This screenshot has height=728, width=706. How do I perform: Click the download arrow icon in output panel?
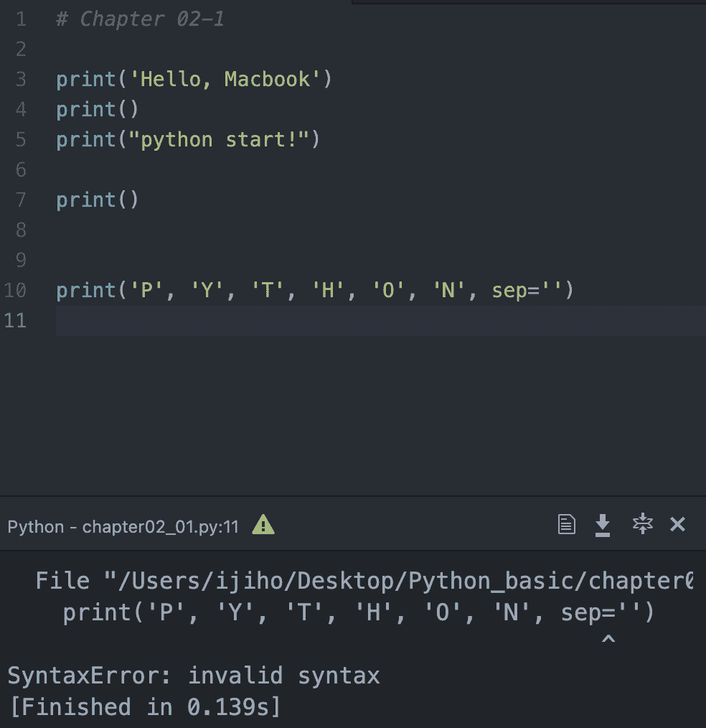tap(603, 526)
